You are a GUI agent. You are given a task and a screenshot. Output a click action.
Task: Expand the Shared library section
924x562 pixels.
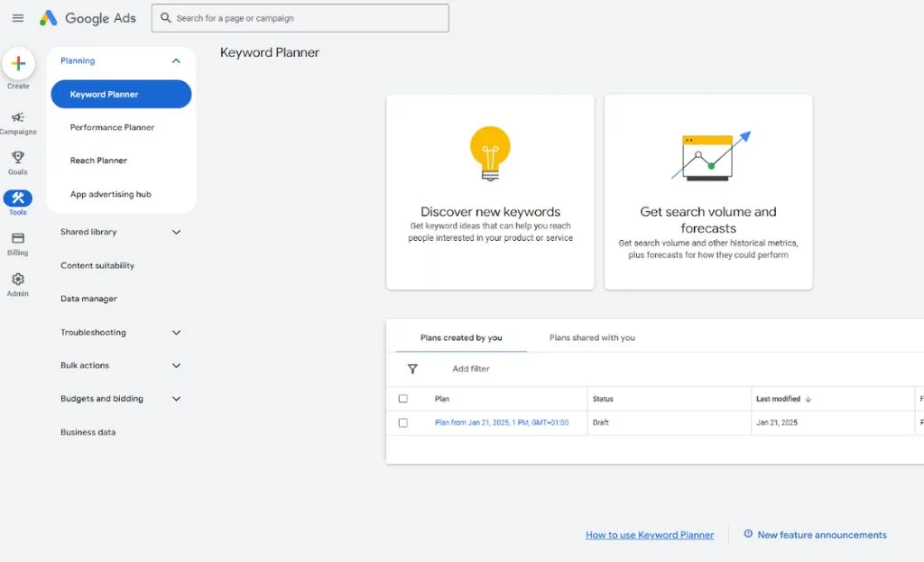(176, 232)
